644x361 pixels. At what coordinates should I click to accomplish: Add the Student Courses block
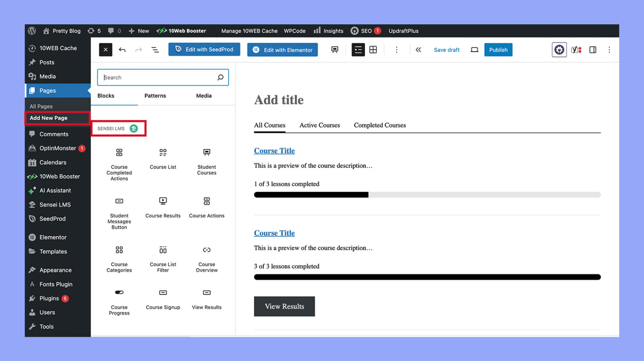[x=206, y=158]
